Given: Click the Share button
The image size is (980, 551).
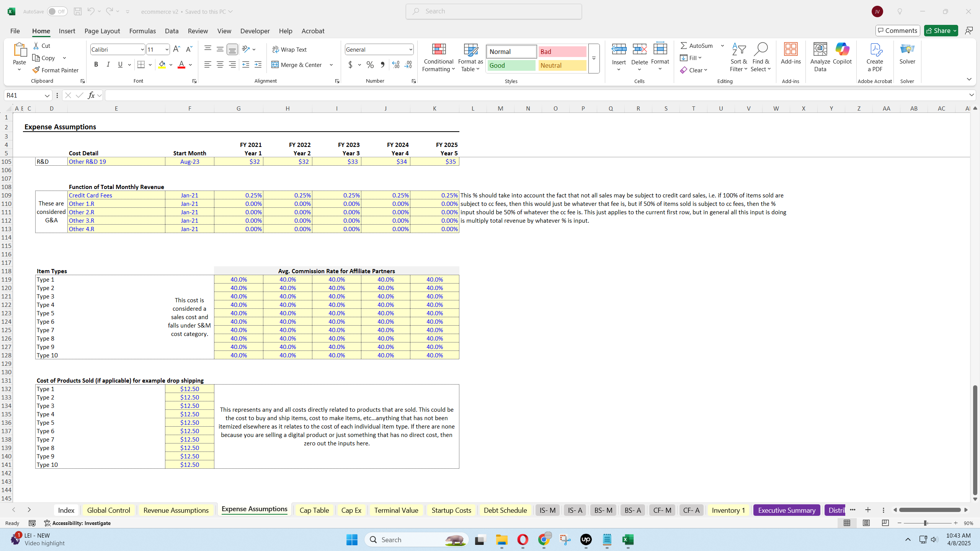Looking at the screenshot, I should 937,31.
